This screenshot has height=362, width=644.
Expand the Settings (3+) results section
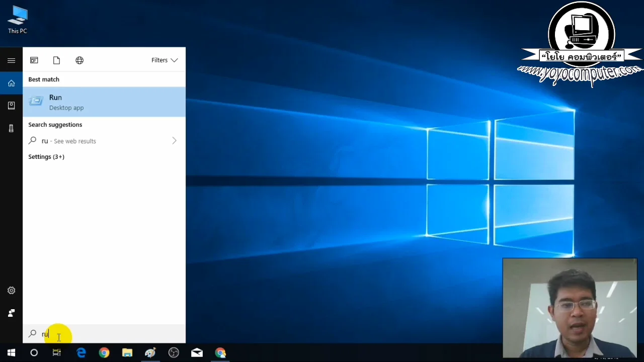pyautogui.click(x=46, y=156)
